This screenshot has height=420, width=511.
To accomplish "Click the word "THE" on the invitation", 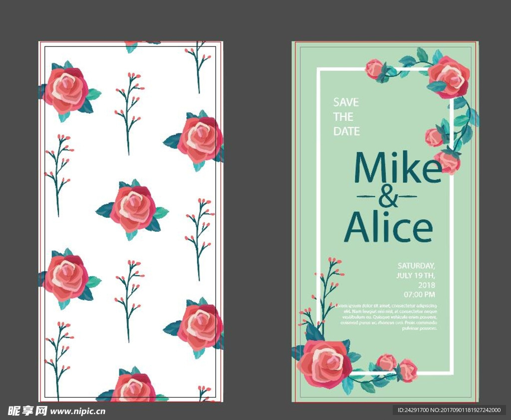I will coord(343,117).
